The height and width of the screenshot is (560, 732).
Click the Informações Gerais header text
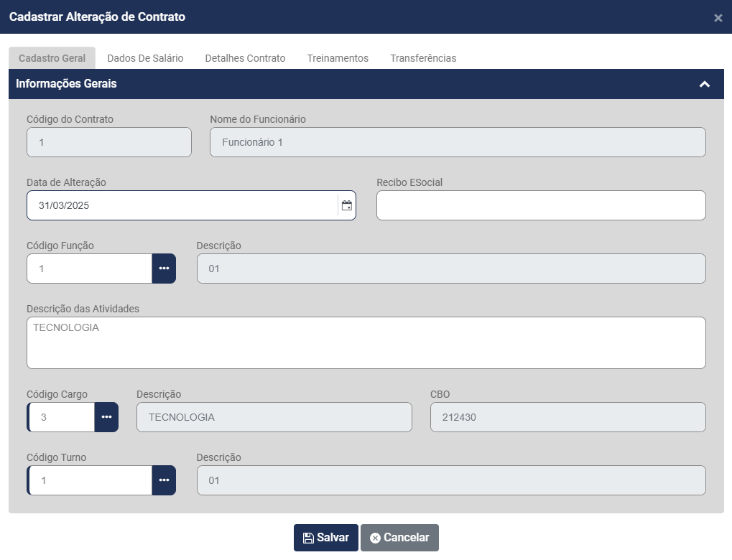[x=66, y=83]
